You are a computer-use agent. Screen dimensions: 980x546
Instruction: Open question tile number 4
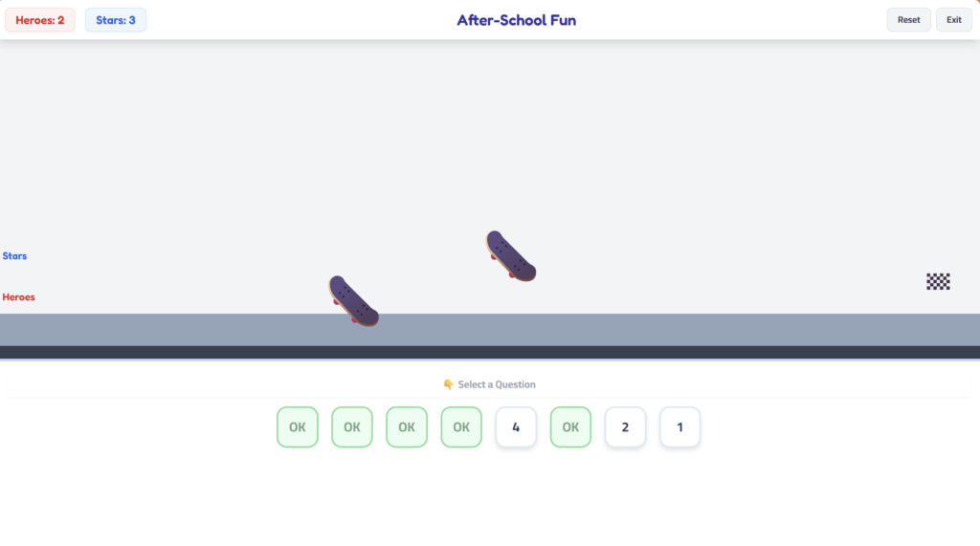pyautogui.click(x=516, y=427)
